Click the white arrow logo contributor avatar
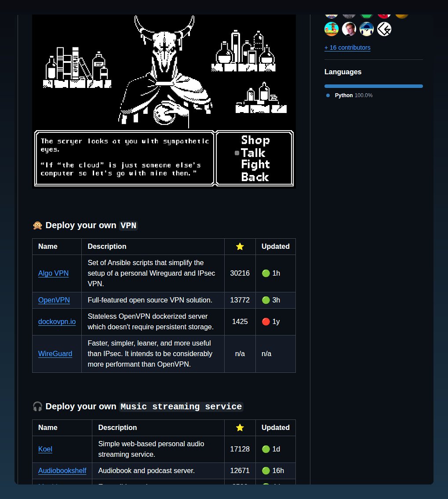 tap(384, 29)
